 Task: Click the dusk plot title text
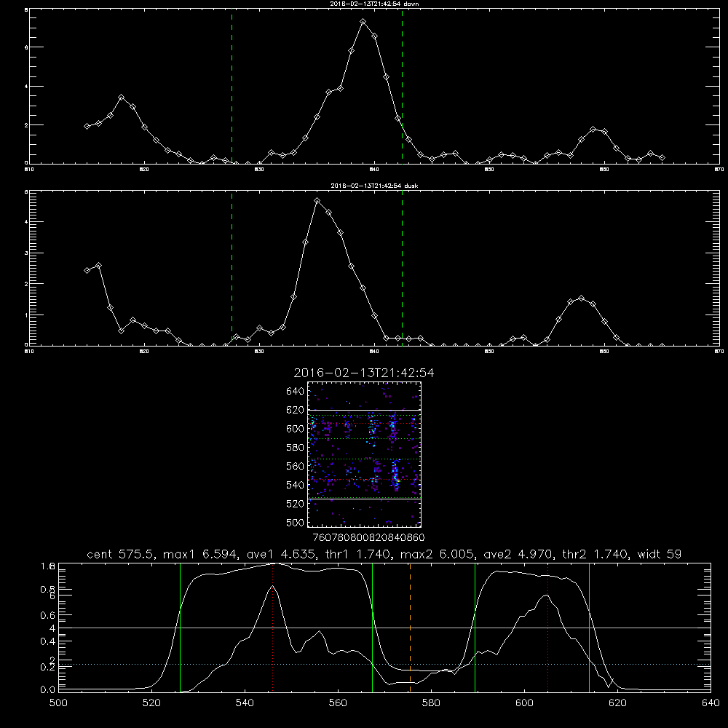[374, 186]
